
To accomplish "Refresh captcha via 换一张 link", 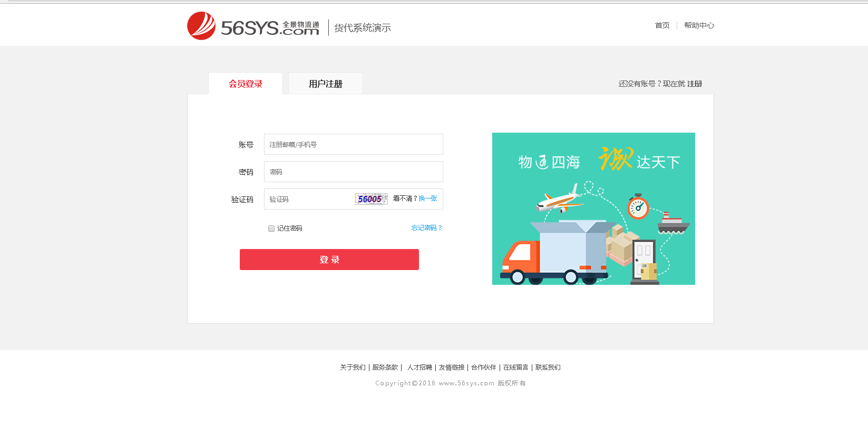I will point(427,198).
